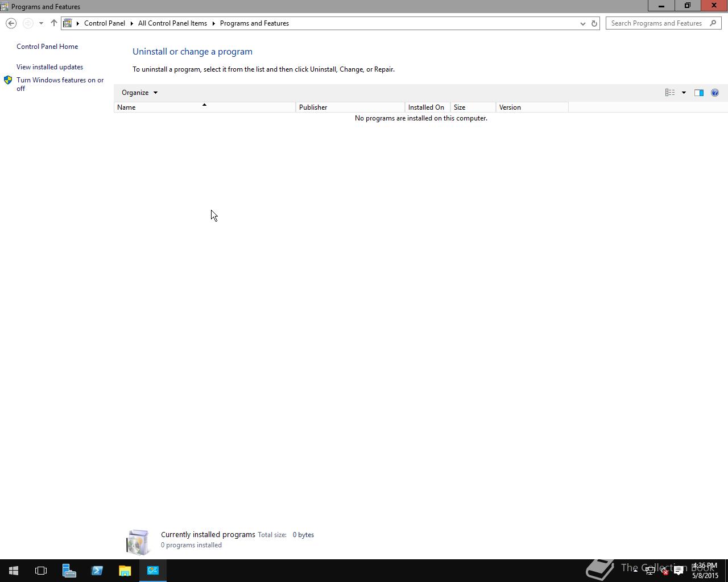The width and height of the screenshot is (728, 582).
Task: Open the More view options dropdown arrow
Action: (684, 93)
